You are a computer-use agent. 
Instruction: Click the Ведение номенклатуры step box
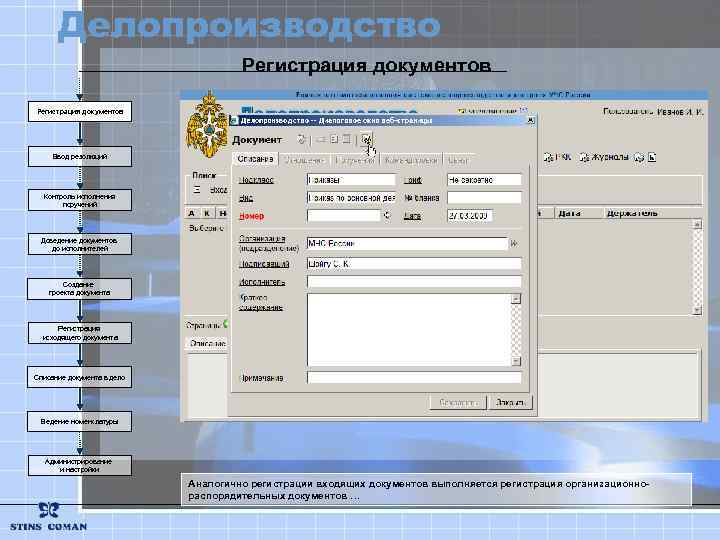80,421
